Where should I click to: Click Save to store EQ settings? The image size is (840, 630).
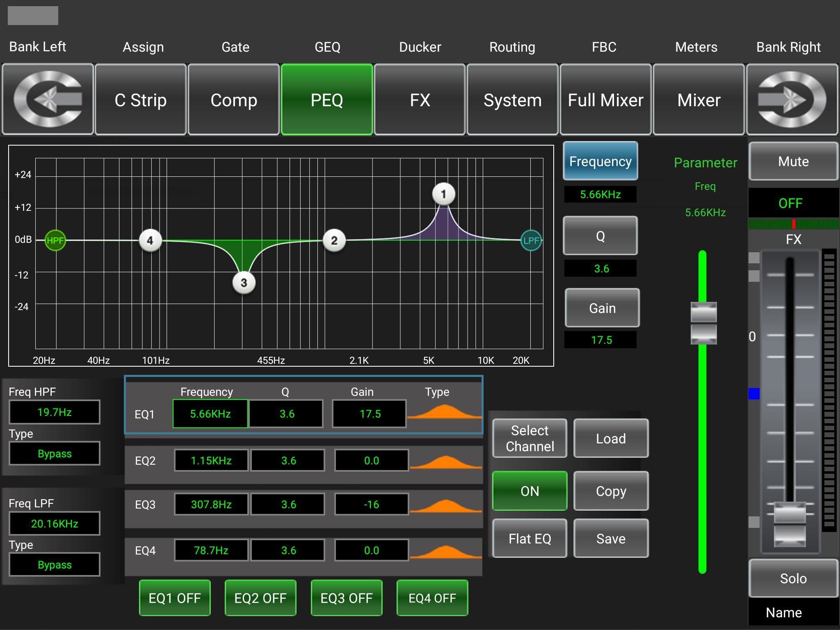[x=610, y=537]
